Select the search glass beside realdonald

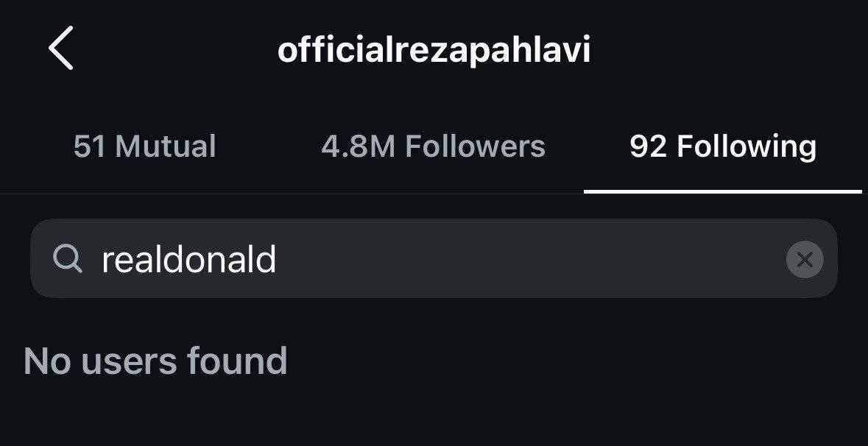pyautogui.click(x=68, y=258)
